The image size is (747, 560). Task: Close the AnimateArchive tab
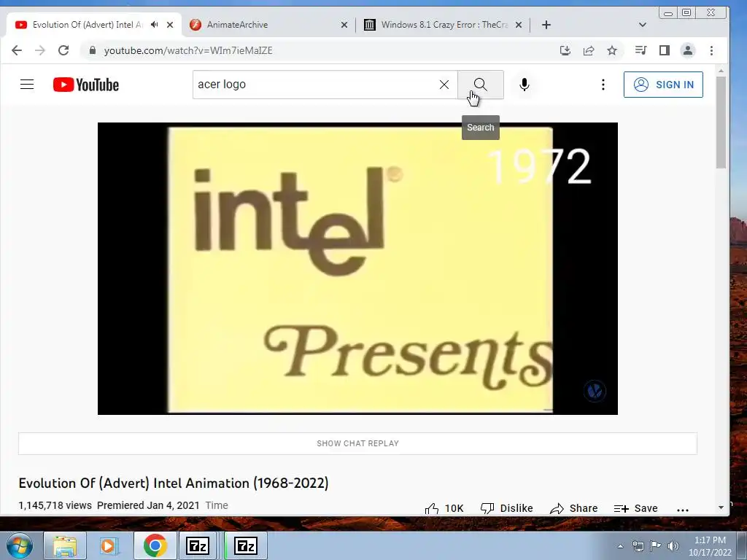(344, 25)
